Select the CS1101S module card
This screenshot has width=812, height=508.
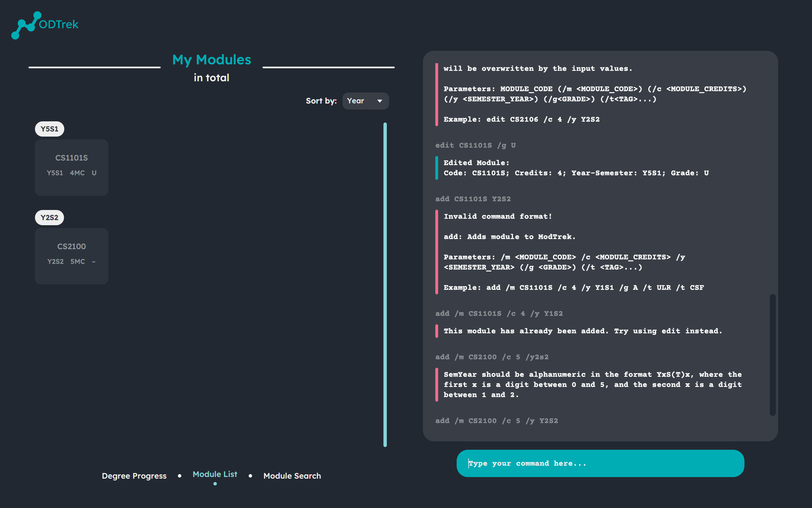click(71, 167)
